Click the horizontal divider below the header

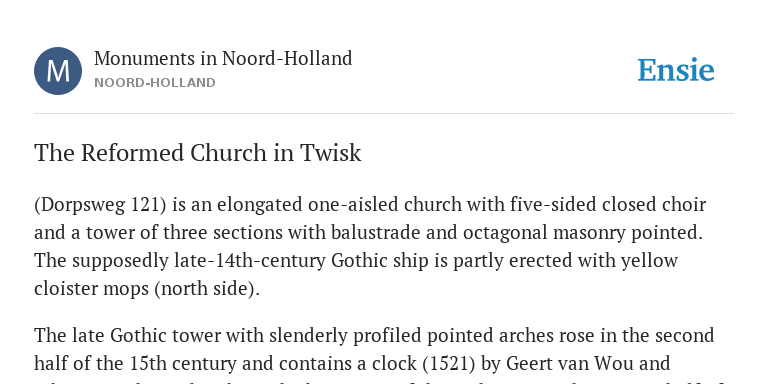point(384,114)
